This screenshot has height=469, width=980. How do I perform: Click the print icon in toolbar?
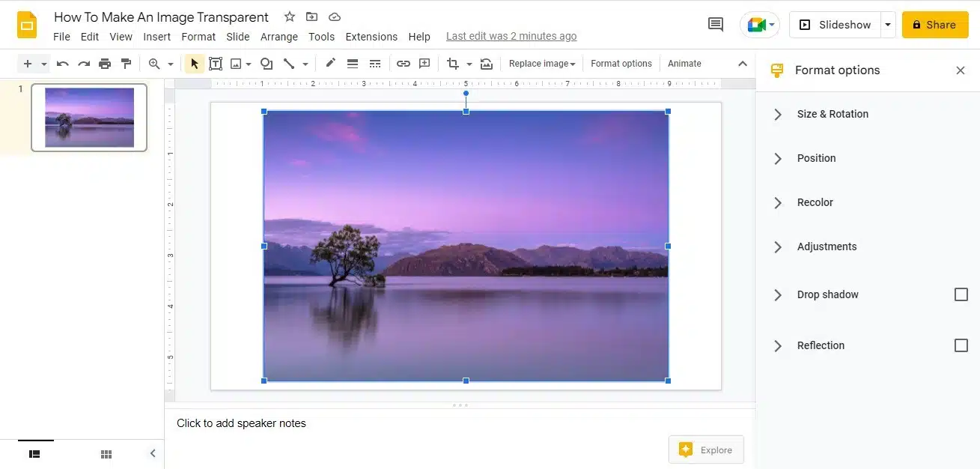pyautogui.click(x=105, y=64)
